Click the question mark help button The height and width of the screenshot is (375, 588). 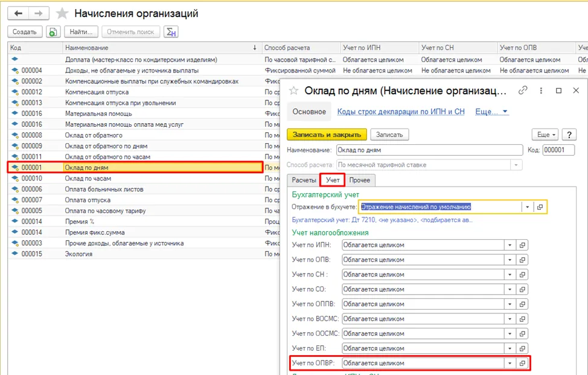(x=569, y=135)
